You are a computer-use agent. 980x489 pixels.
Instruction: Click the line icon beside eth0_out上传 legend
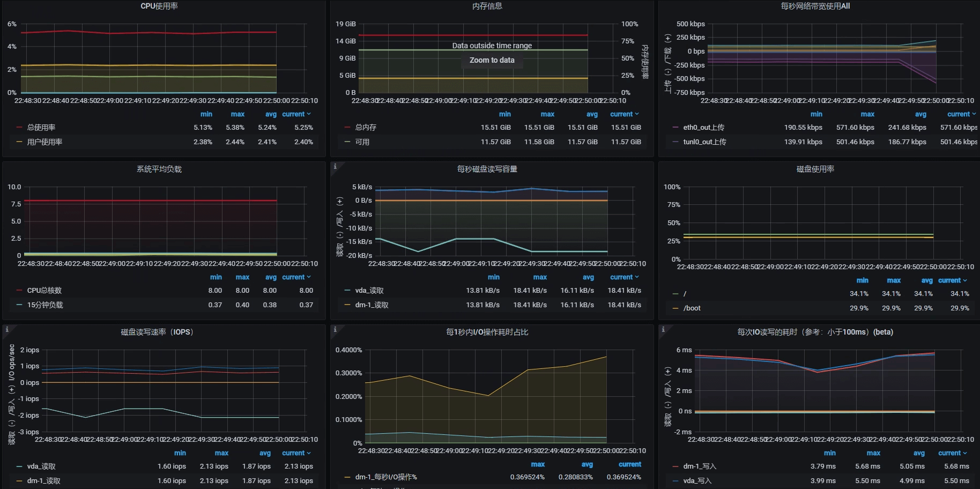point(675,128)
